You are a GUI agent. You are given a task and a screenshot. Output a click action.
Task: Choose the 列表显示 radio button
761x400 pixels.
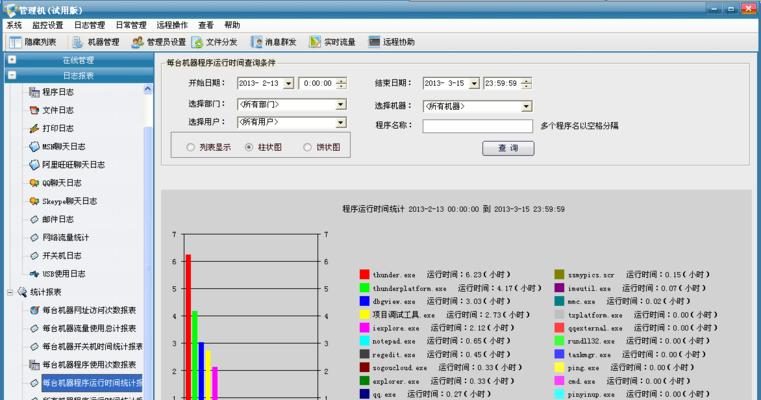191,147
